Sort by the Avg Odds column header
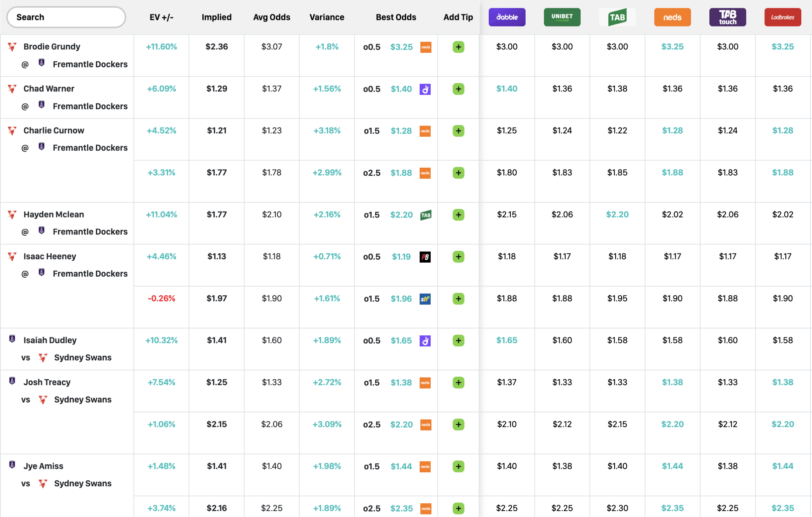Screen dimensions: 812x517 tap(272, 17)
